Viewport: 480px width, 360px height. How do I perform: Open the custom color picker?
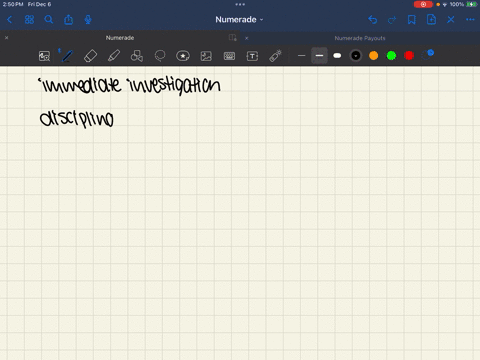(x=427, y=55)
